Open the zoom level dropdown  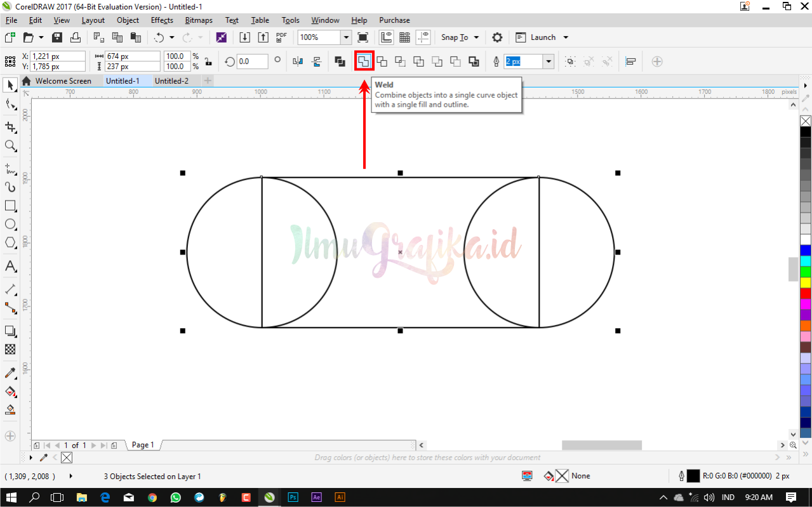pos(346,37)
